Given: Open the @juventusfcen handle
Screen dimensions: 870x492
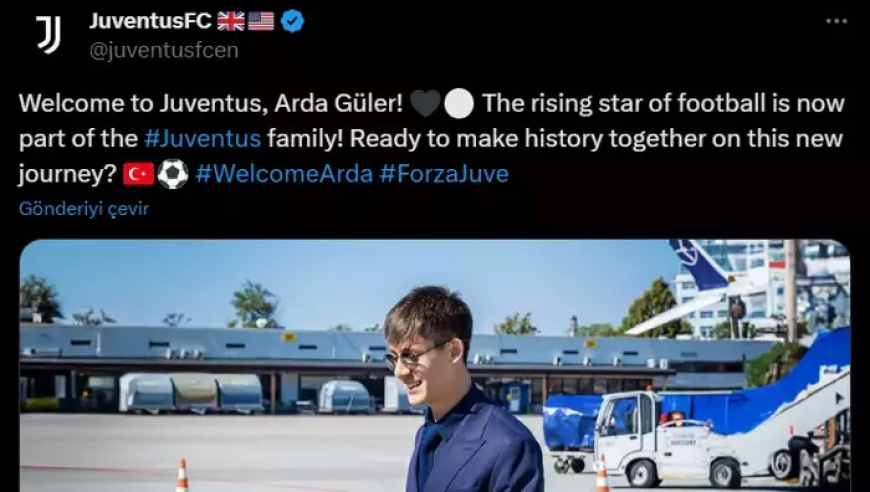Looking at the screenshot, I should pos(164,50).
